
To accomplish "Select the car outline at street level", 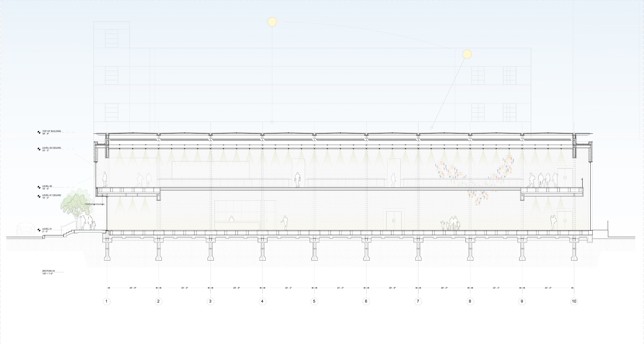I will (26, 229).
